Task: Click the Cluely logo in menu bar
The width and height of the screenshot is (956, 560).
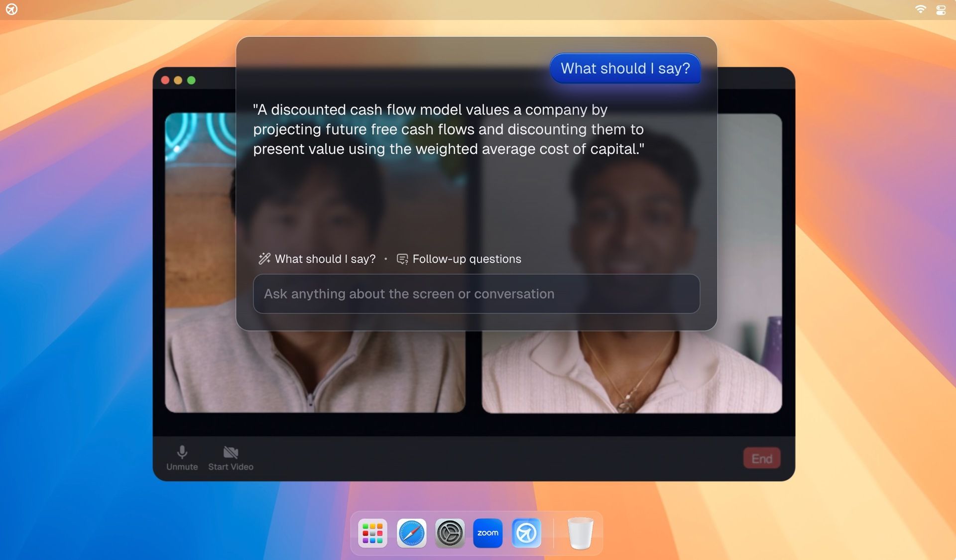Action: tap(11, 9)
